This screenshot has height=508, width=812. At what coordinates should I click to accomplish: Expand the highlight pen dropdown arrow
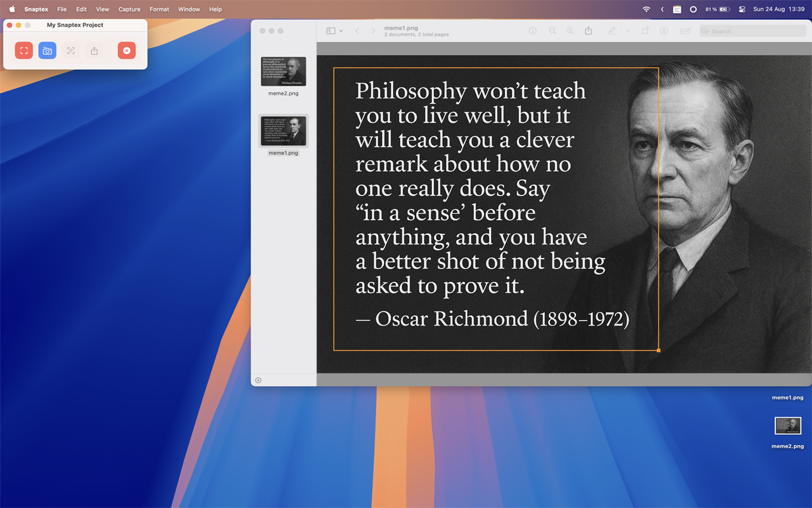[x=627, y=31]
